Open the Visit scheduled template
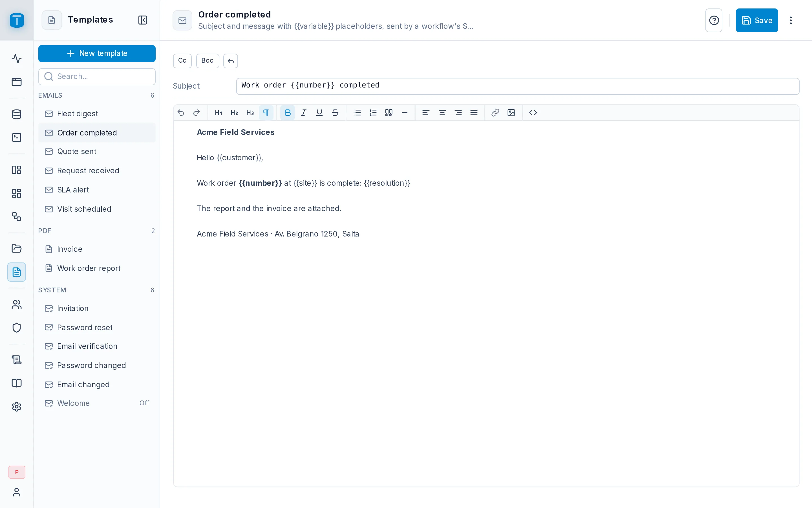The image size is (812, 508). [x=97, y=209]
